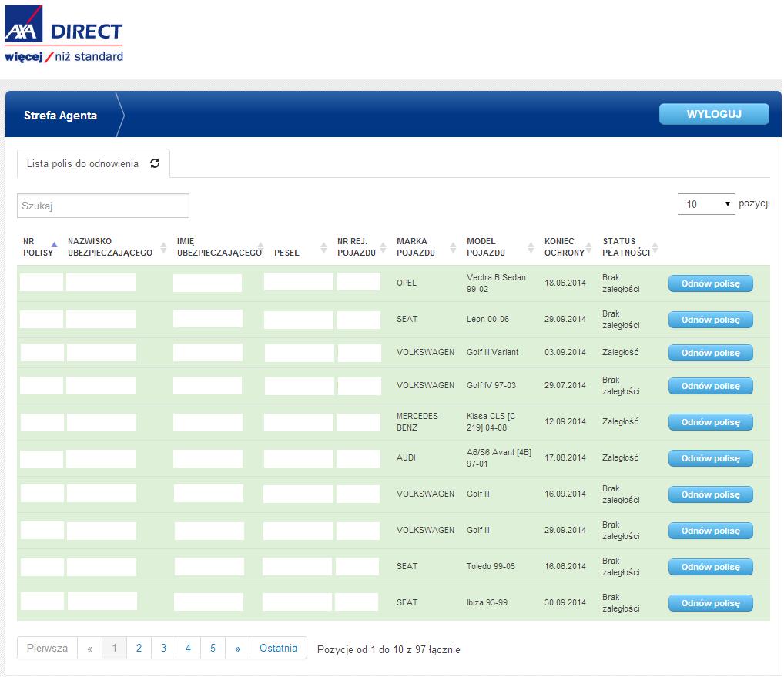784x677 pixels.
Task: Log out with the WYLOGUJ button
Action: click(714, 114)
